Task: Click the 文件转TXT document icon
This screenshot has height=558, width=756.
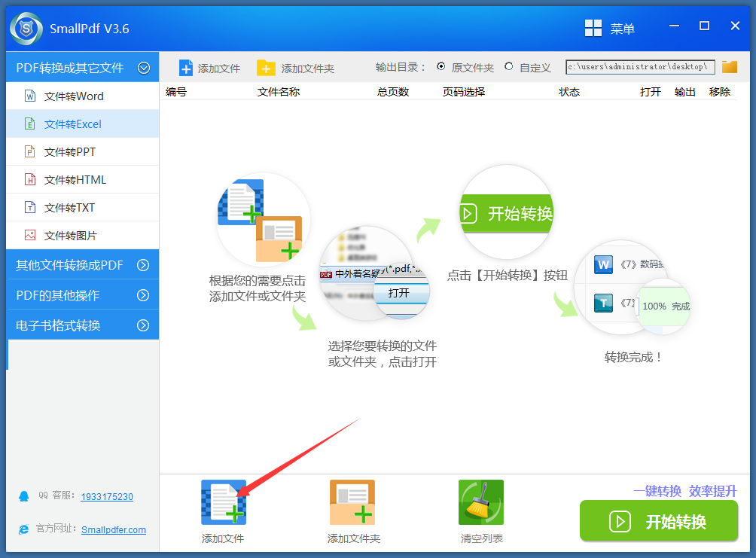Action: [30, 207]
